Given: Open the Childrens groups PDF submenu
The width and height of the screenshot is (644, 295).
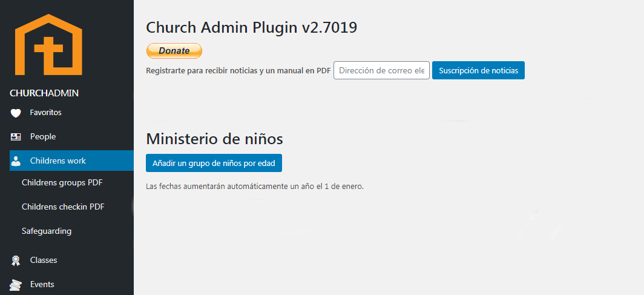Looking at the screenshot, I should [x=62, y=182].
